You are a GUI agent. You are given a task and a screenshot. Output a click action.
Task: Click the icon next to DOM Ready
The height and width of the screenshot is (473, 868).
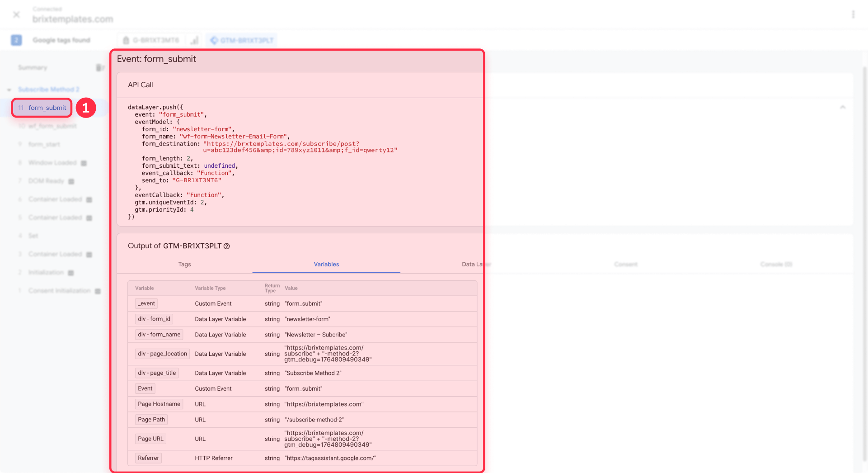[71, 181]
